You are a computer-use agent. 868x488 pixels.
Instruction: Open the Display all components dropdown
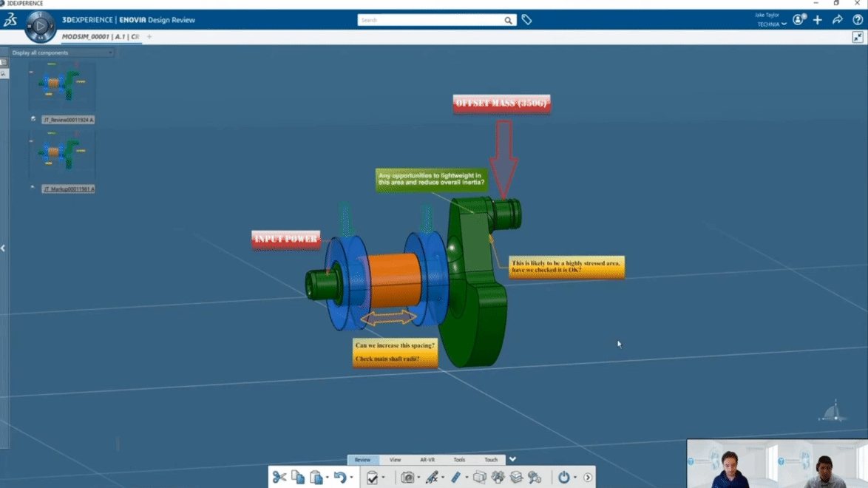[x=62, y=52]
